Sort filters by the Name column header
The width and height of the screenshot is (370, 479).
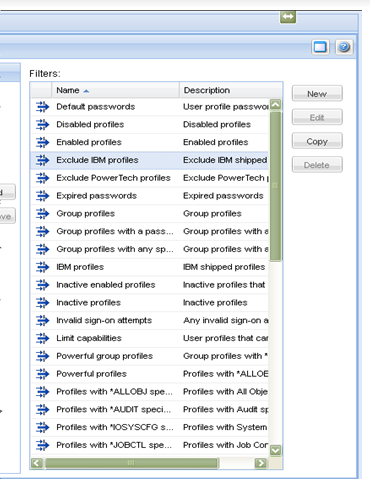[x=116, y=90]
